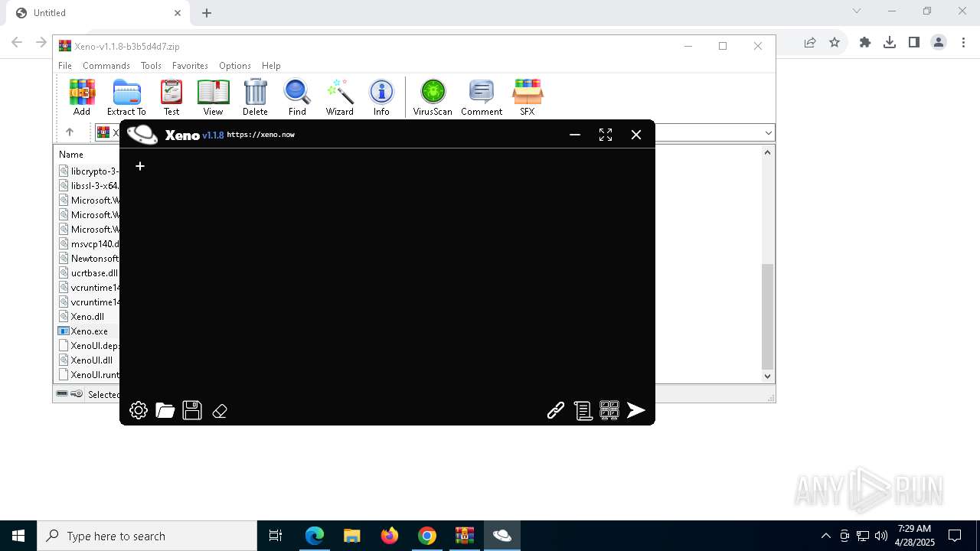Open the WinRAR File menu
The height and width of the screenshot is (551, 980).
(65, 66)
